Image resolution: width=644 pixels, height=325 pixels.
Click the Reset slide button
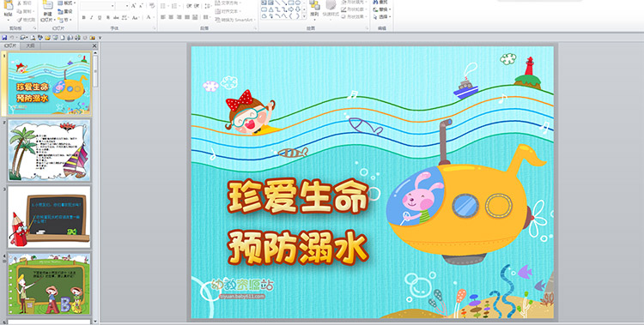66,11
